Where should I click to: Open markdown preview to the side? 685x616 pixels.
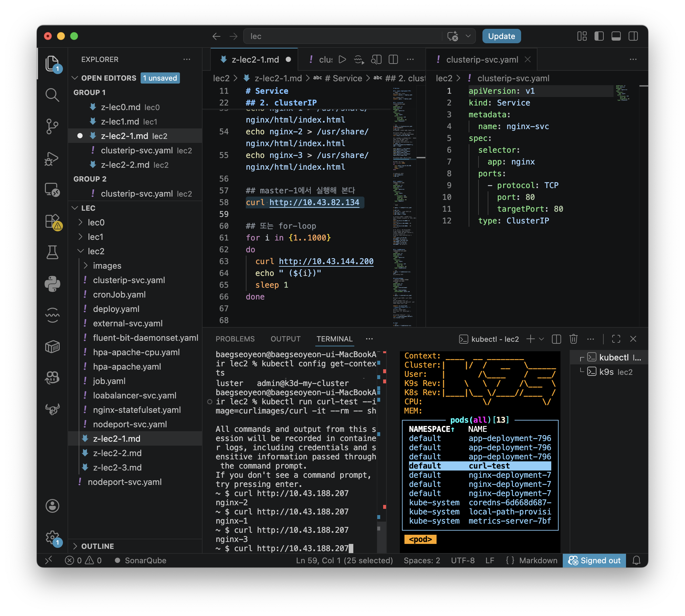(376, 60)
